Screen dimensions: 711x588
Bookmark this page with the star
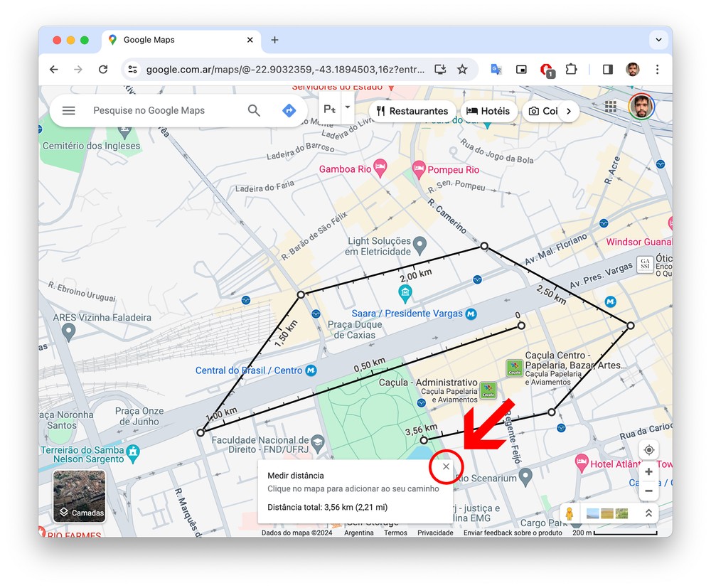tap(462, 69)
